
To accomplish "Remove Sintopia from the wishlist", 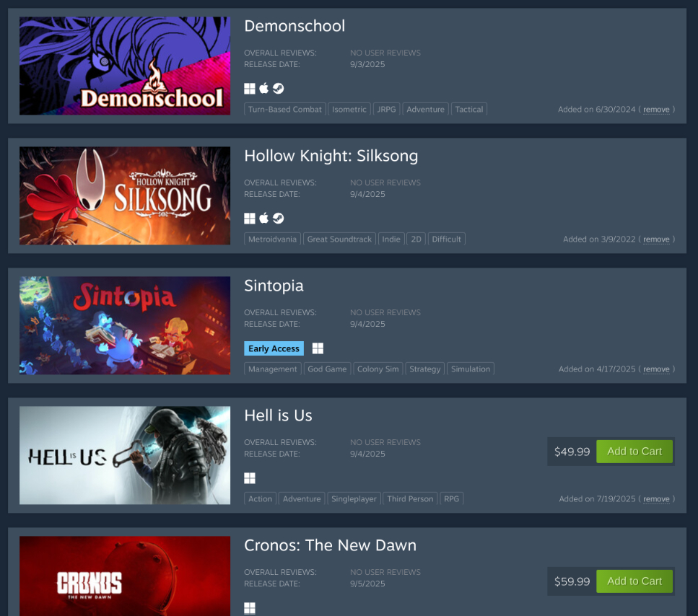I will (656, 369).
